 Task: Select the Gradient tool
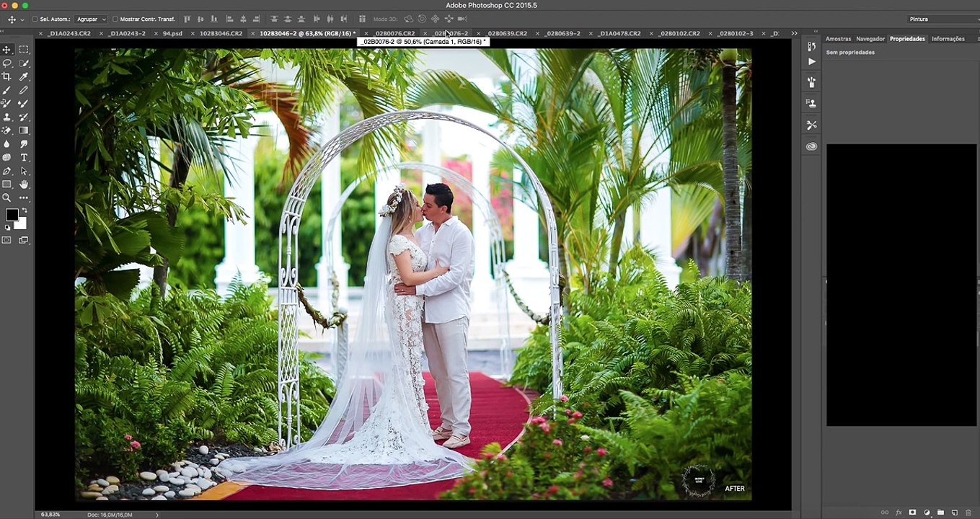[x=24, y=130]
